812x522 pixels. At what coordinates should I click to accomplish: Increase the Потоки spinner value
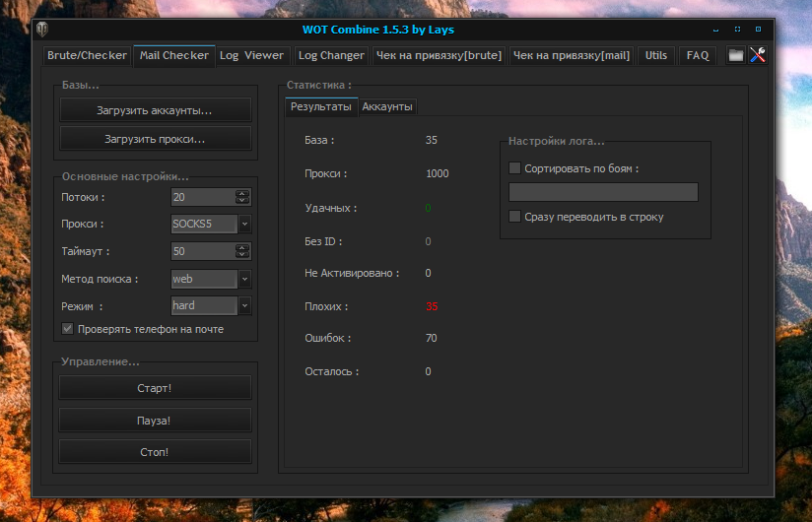pos(241,193)
